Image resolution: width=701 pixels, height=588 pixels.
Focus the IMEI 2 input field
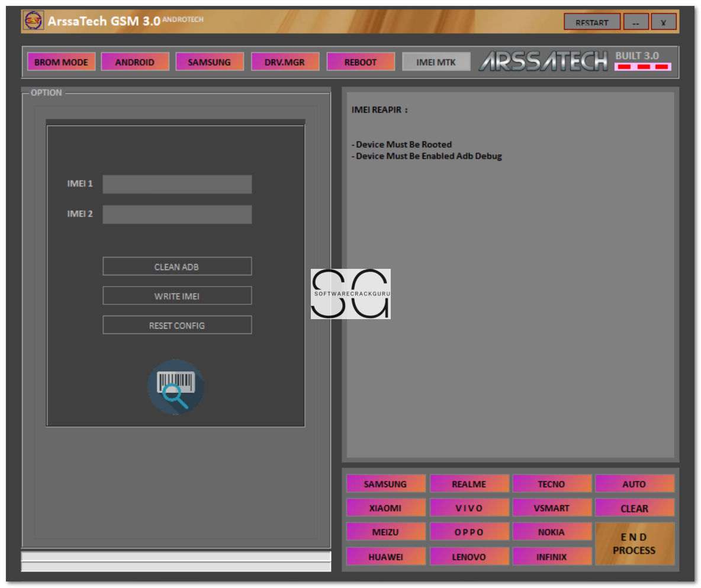click(x=177, y=214)
